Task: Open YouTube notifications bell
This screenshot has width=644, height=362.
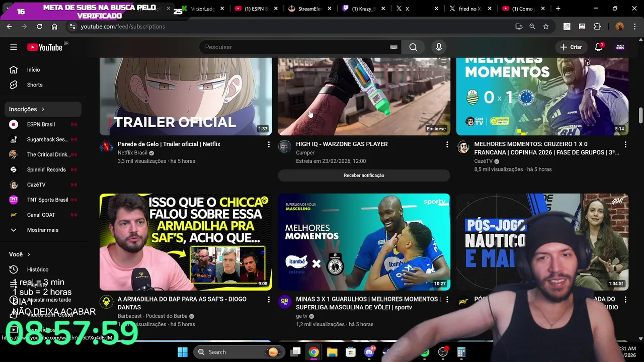Action: (x=598, y=47)
